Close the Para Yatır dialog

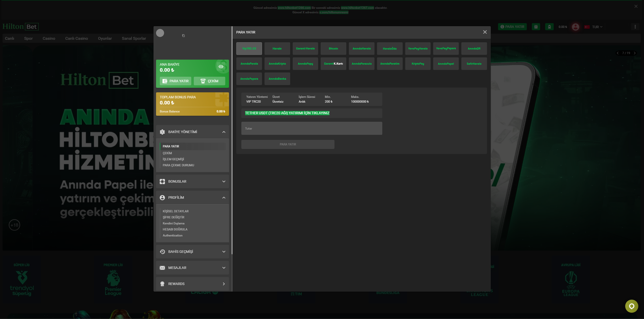click(x=485, y=32)
